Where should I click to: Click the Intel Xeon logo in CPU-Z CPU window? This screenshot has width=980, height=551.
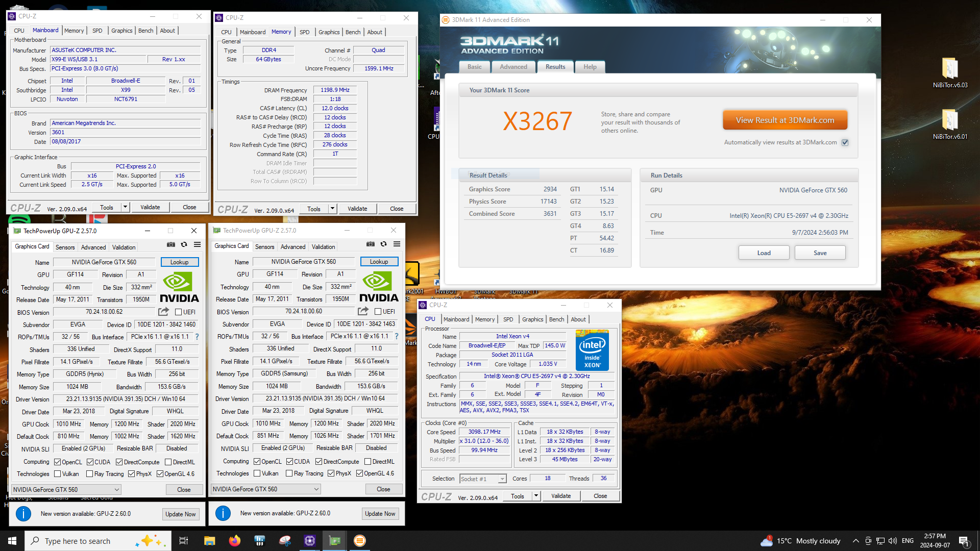click(592, 349)
